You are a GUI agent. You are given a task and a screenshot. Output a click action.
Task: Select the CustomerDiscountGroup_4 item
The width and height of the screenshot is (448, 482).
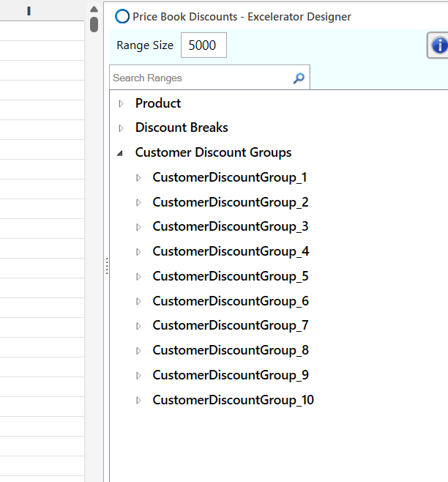[231, 252]
